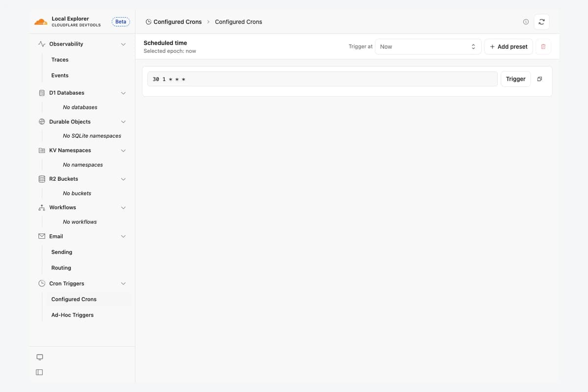
Task: Click the KV Namespaces icon
Action: tap(42, 150)
